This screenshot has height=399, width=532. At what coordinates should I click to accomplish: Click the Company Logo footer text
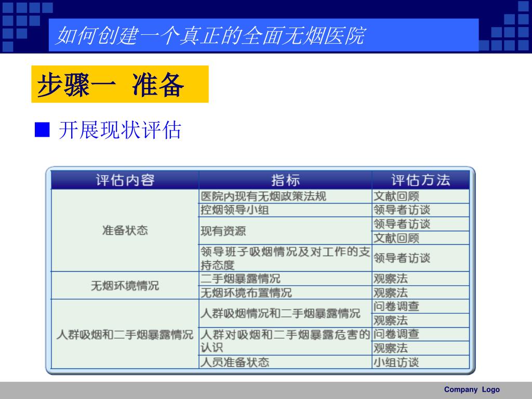(x=472, y=390)
